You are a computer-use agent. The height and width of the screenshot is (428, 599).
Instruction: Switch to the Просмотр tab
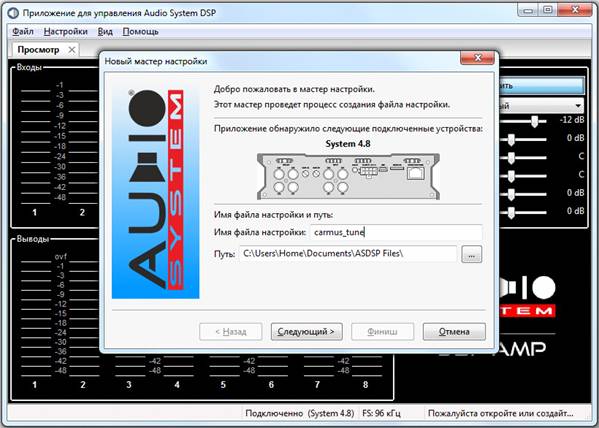(x=38, y=50)
